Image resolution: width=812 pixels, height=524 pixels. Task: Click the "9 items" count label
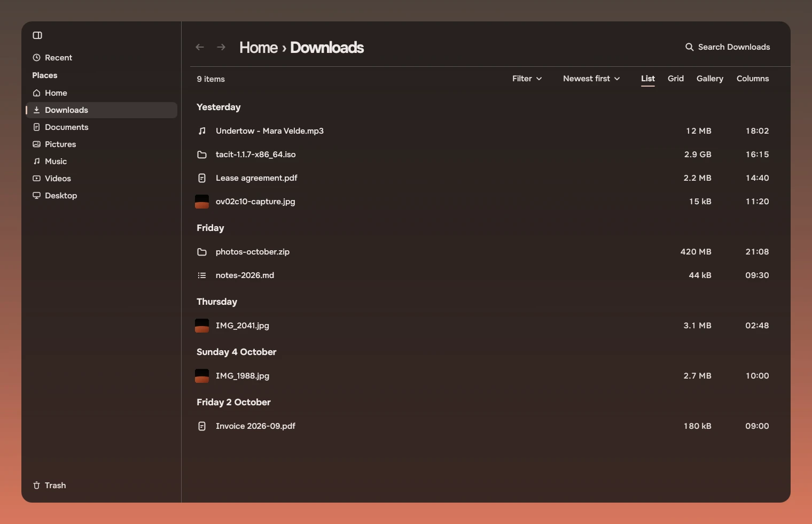(x=211, y=79)
